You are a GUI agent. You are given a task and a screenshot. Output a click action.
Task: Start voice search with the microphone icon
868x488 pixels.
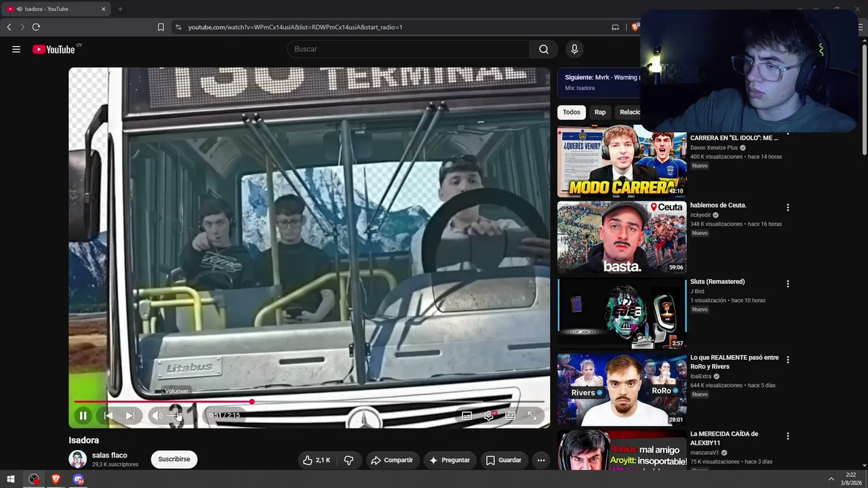(574, 49)
